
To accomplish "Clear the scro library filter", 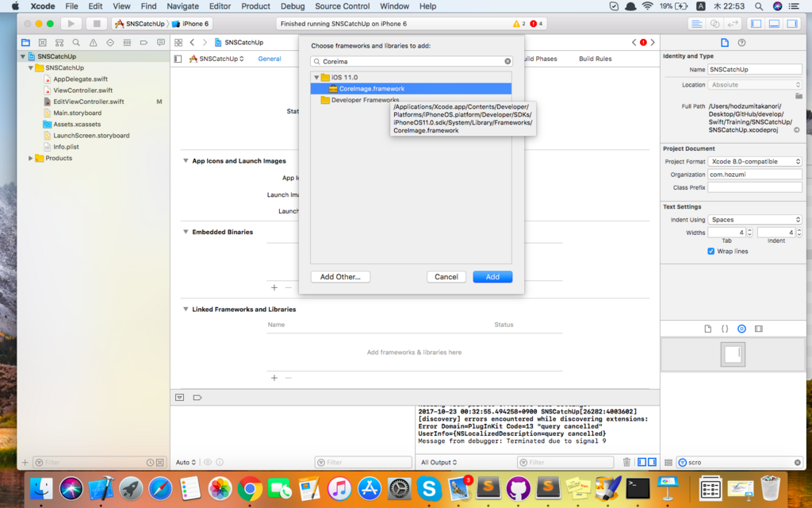I will (x=798, y=463).
